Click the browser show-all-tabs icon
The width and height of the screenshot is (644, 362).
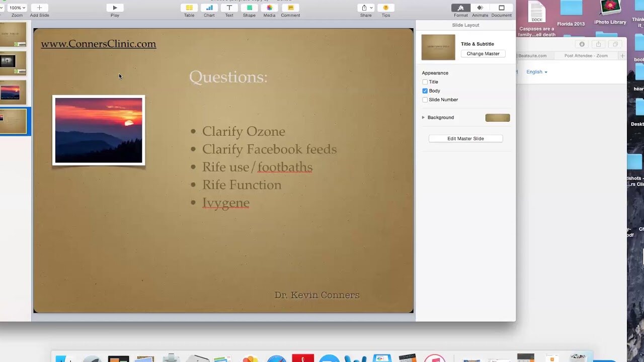click(x=615, y=44)
